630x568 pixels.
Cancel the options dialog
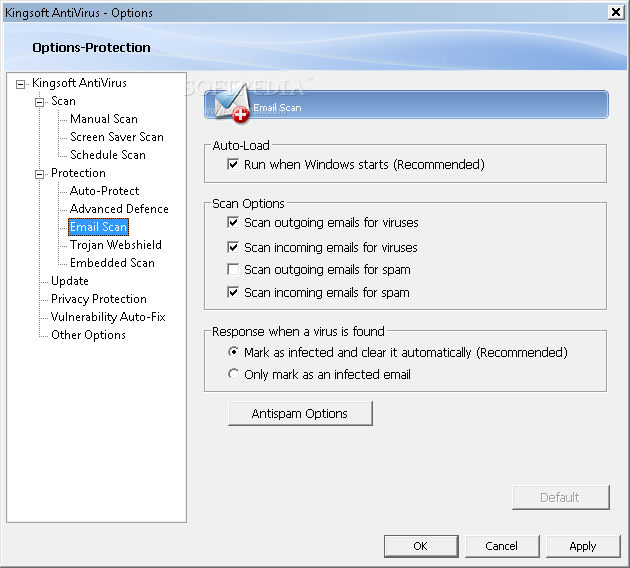[502, 546]
